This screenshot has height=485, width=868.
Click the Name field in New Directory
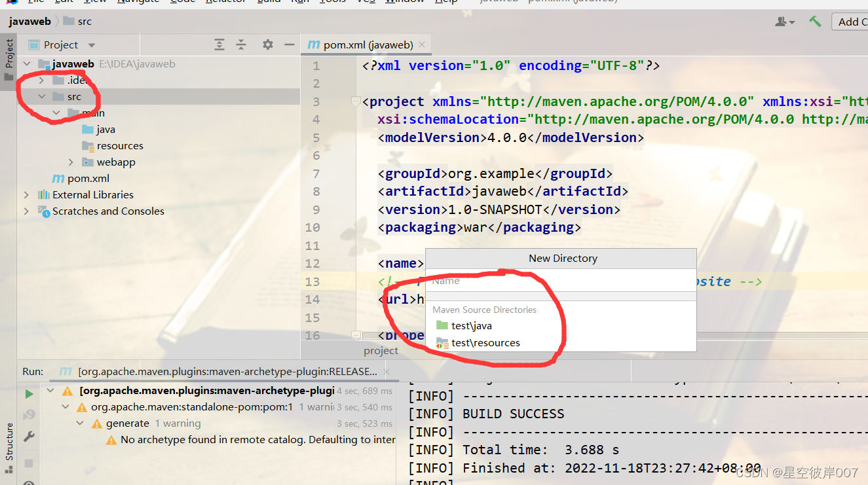pyautogui.click(x=561, y=281)
